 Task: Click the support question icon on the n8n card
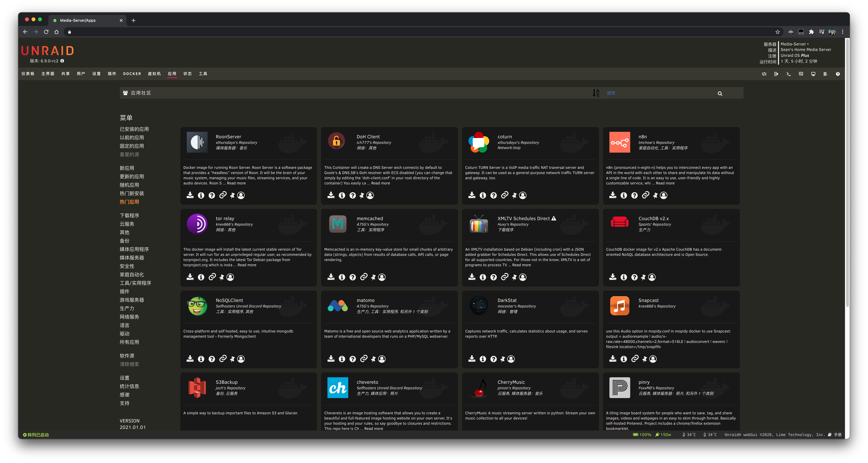coord(634,195)
